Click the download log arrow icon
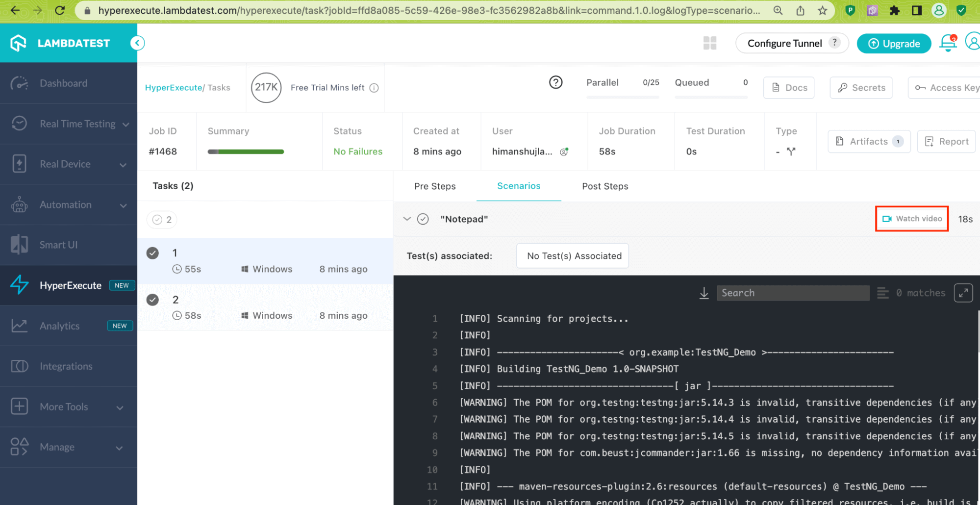This screenshot has height=505, width=980. tap(704, 293)
